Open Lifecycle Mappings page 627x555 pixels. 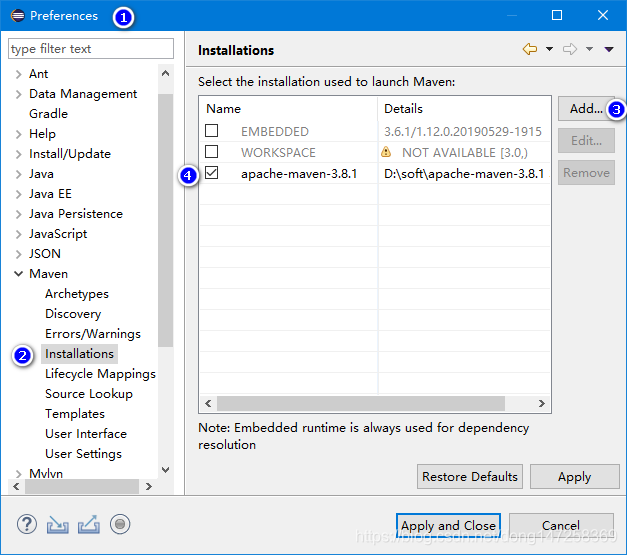click(100, 374)
